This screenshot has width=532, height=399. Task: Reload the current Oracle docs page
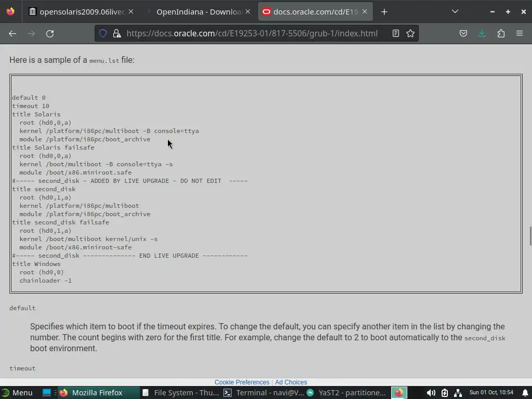point(50,33)
